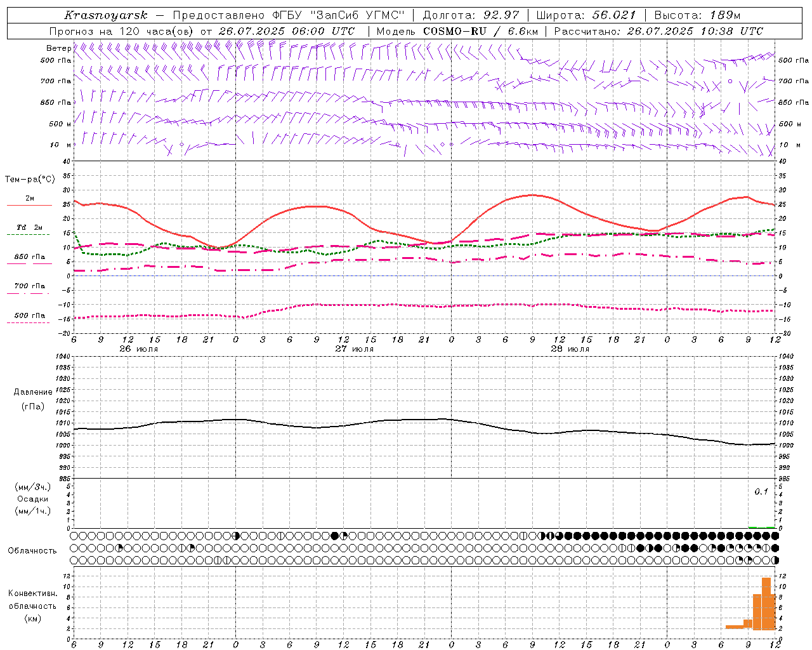This screenshot has width=812, height=650.
Task: Click the '27 июля' date label
Action: coord(354,349)
